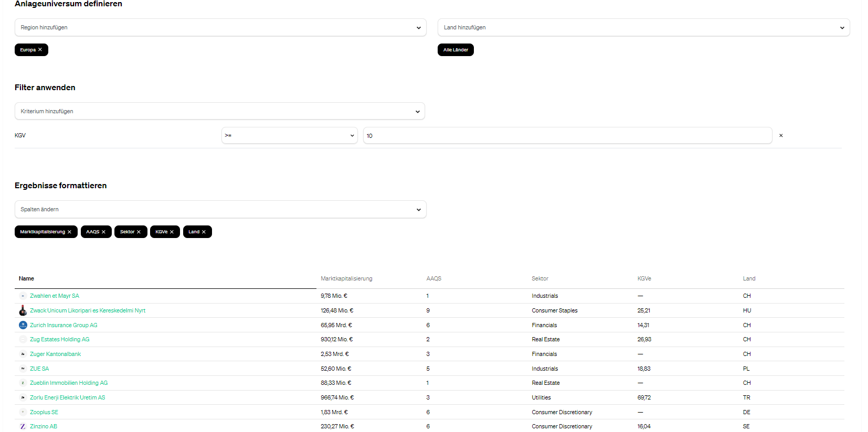
Task: Open Zorlu Enerji Elektrik Uretim link
Action: (x=68, y=397)
